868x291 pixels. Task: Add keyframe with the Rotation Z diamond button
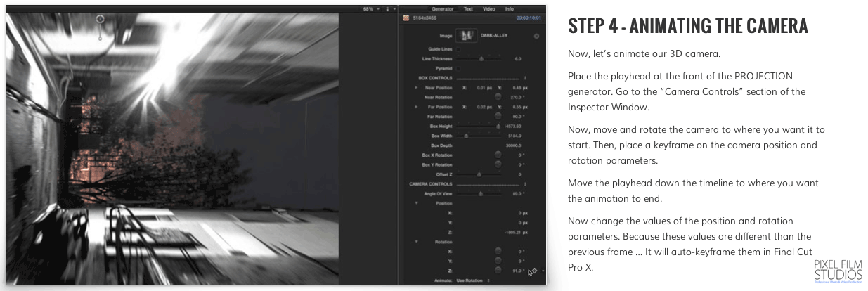tap(536, 270)
